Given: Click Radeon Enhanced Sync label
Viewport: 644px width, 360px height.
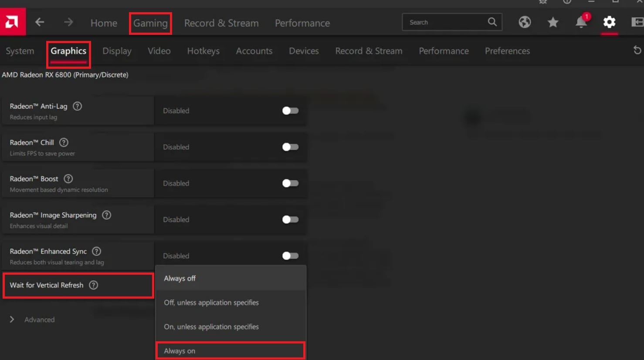Looking at the screenshot, I should tap(48, 251).
